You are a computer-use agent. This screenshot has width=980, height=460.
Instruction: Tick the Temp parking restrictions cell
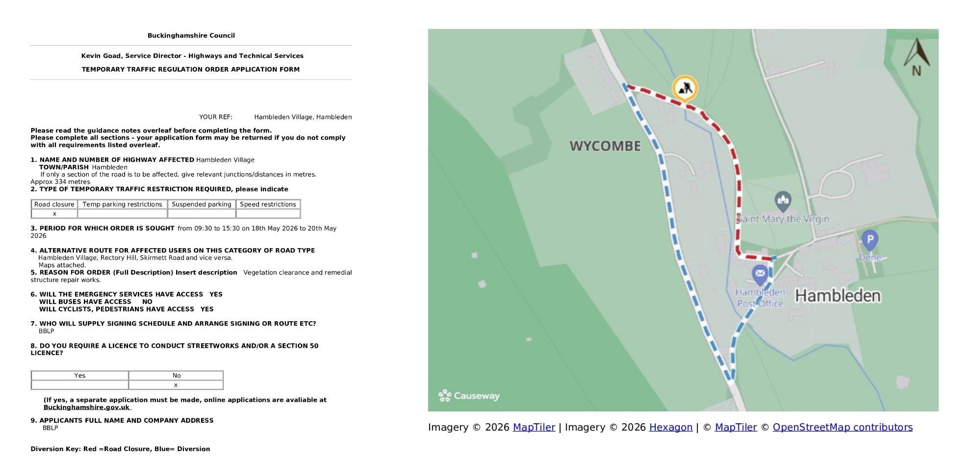tap(122, 214)
